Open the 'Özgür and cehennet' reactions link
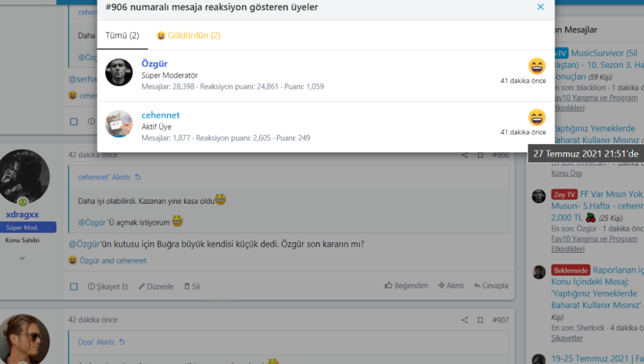This screenshot has height=364, width=644. (113, 260)
